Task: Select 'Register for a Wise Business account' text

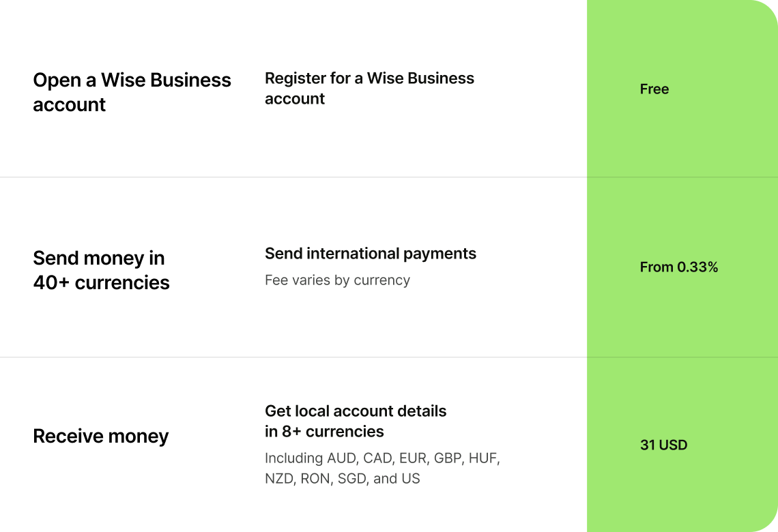Action: (x=369, y=88)
